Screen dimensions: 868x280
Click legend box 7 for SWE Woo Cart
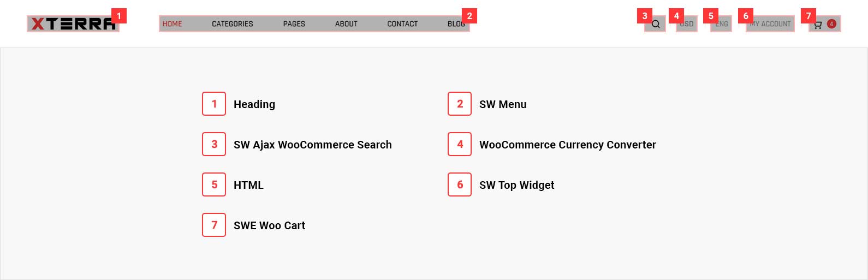214,225
